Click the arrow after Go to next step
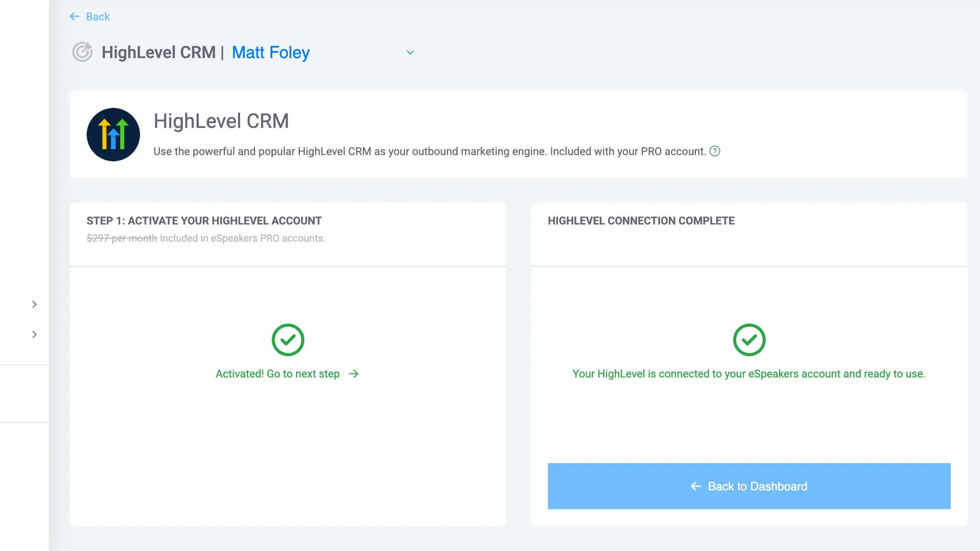This screenshot has height=551, width=980. (354, 374)
